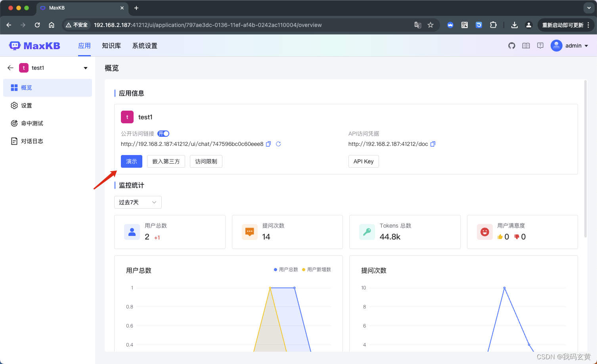The width and height of the screenshot is (597, 364).
Task: Open the API doc URL link
Action: 388,144
